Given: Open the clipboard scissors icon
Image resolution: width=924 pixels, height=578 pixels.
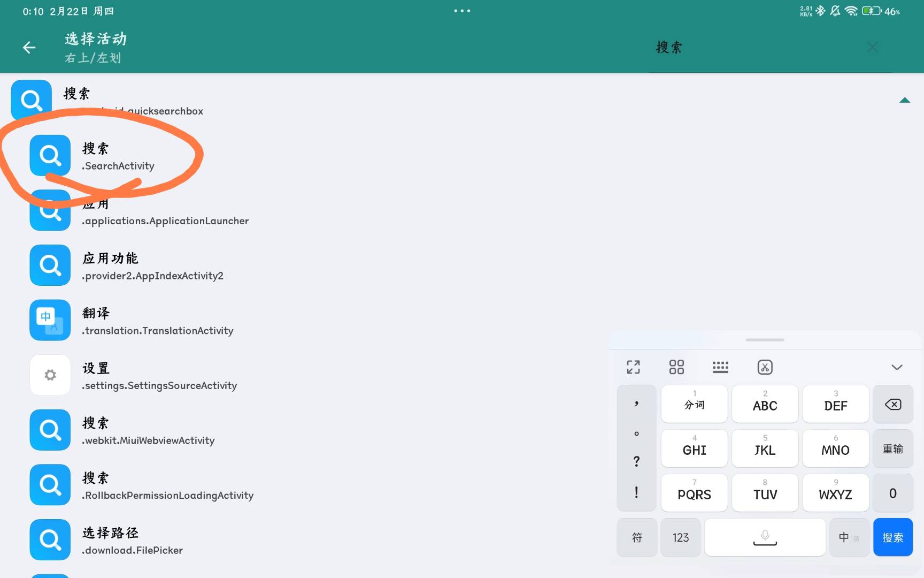Looking at the screenshot, I should [x=765, y=367].
